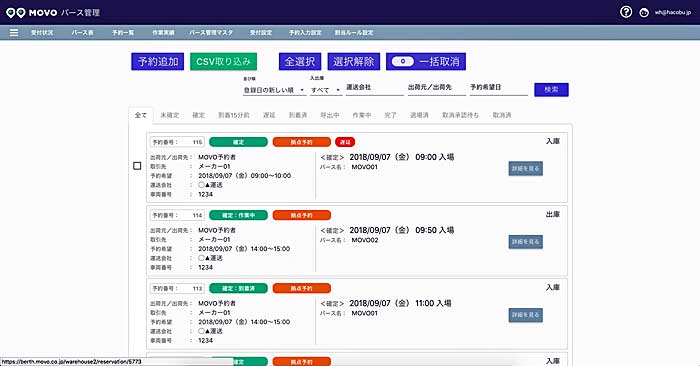The width and height of the screenshot is (700, 366).
Task: Open バース表 in the navigation bar
Action: pyautogui.click(x=83, y=33)
